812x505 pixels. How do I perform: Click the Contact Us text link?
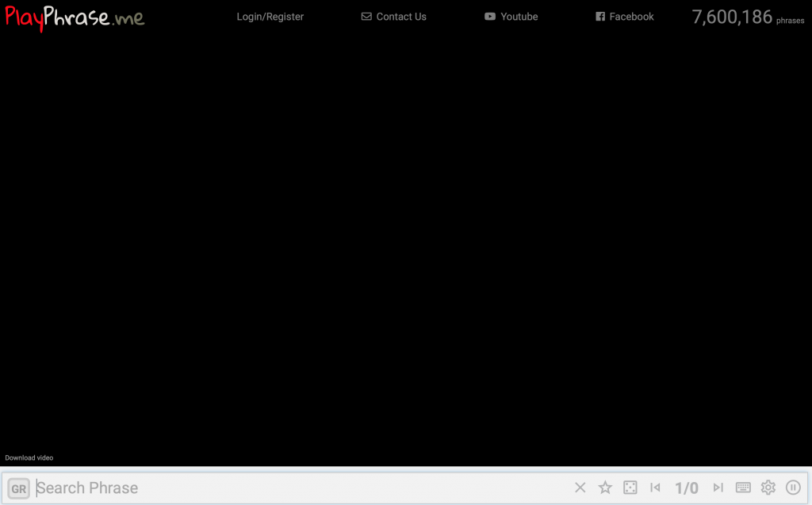(401, 17)
